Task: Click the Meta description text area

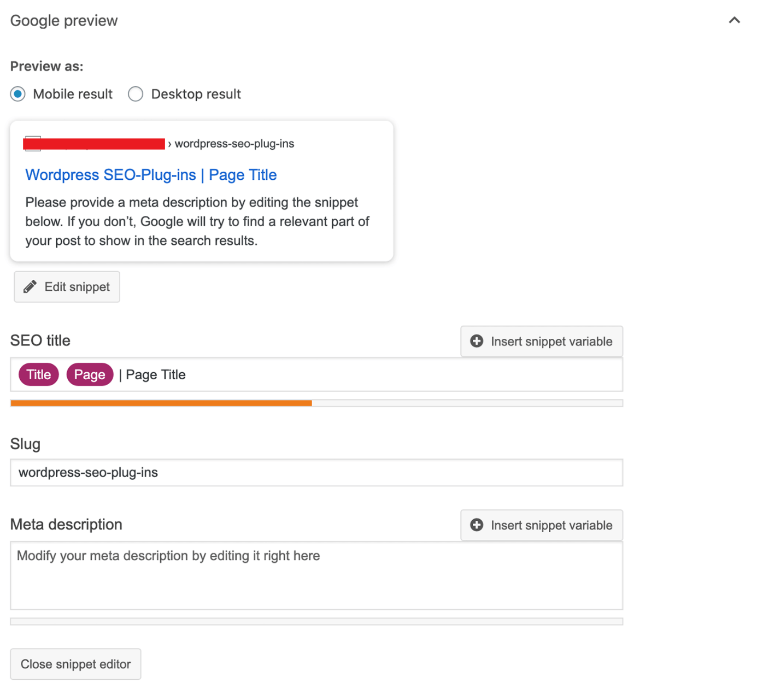Action: coord(316,575)
